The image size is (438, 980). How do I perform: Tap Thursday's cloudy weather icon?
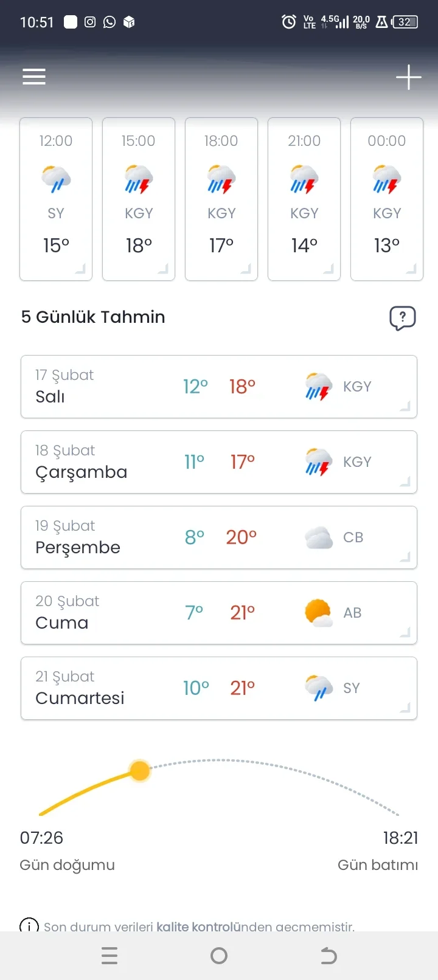pyautogui.click(x=318, y=538)
